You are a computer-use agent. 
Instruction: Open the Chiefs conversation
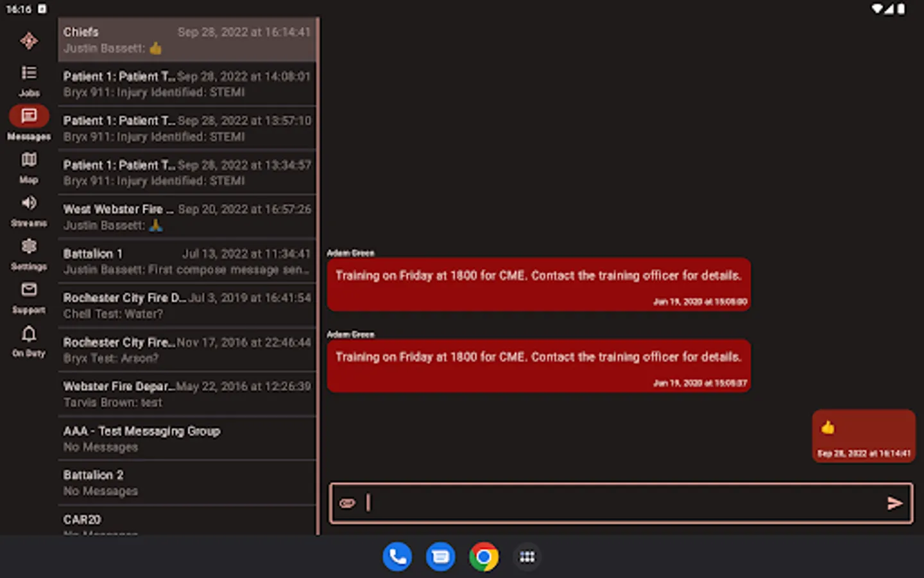[x=187, y=40]
